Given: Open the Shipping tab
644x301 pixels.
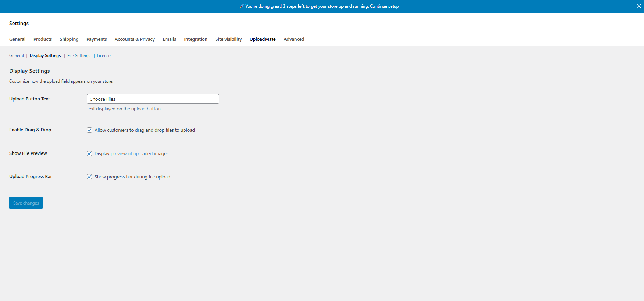Looking at the screenshot, I should [69, 39].
